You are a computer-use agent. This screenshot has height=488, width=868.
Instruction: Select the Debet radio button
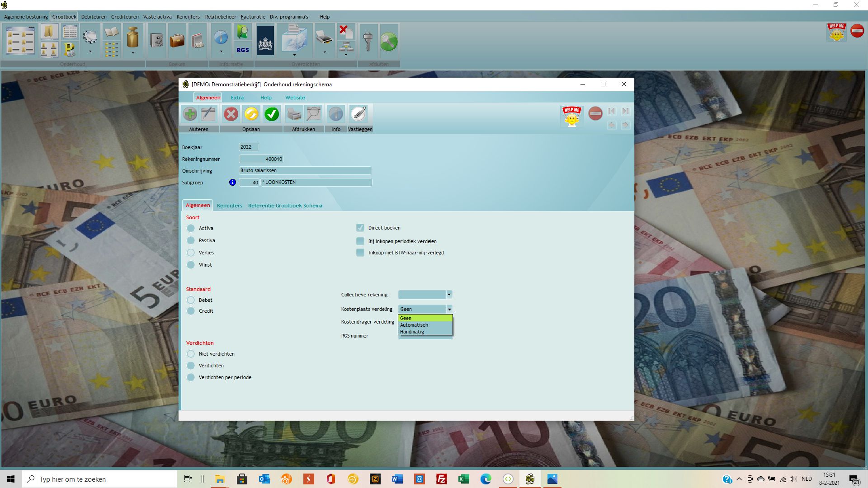coord(191,300)
